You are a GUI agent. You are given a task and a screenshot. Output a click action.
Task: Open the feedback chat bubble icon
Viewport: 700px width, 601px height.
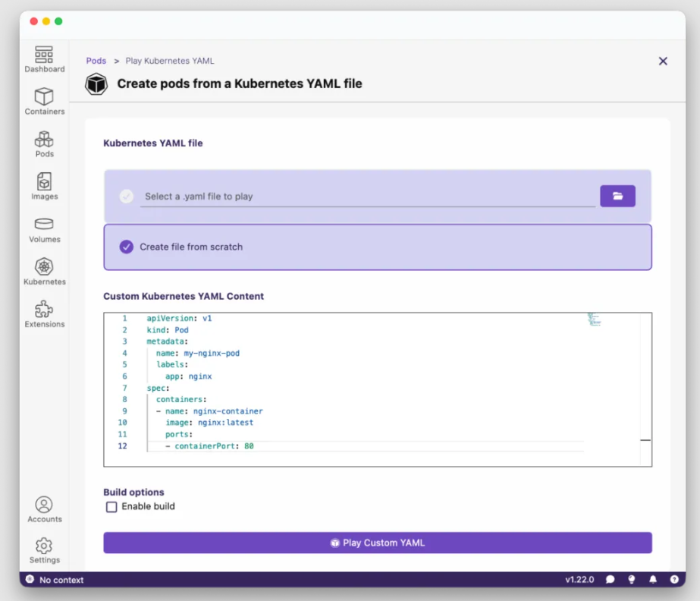tap(611, 579)
